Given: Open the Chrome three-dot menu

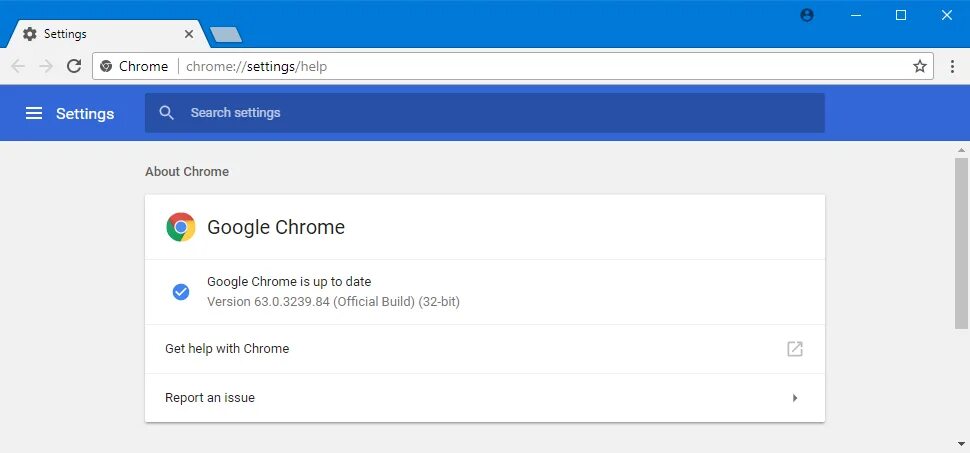Looking at the screenshot, I should tap(953, 66).
